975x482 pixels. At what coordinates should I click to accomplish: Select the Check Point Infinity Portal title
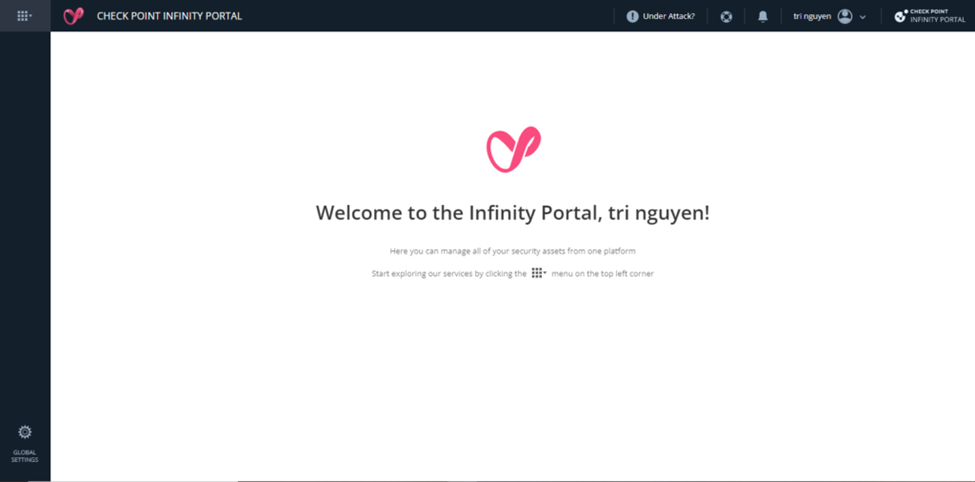pyautogui.click(x=170, y=16)
